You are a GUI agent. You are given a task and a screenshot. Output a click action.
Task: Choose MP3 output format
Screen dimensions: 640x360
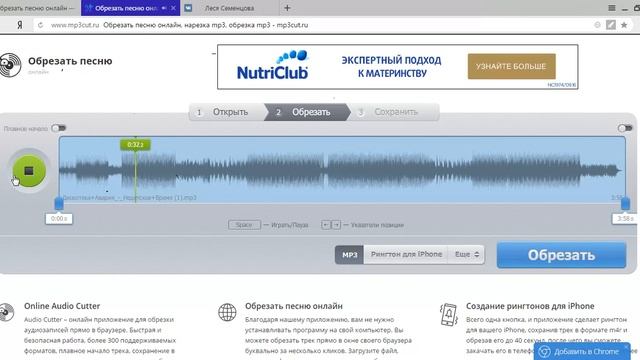[349, 255]
